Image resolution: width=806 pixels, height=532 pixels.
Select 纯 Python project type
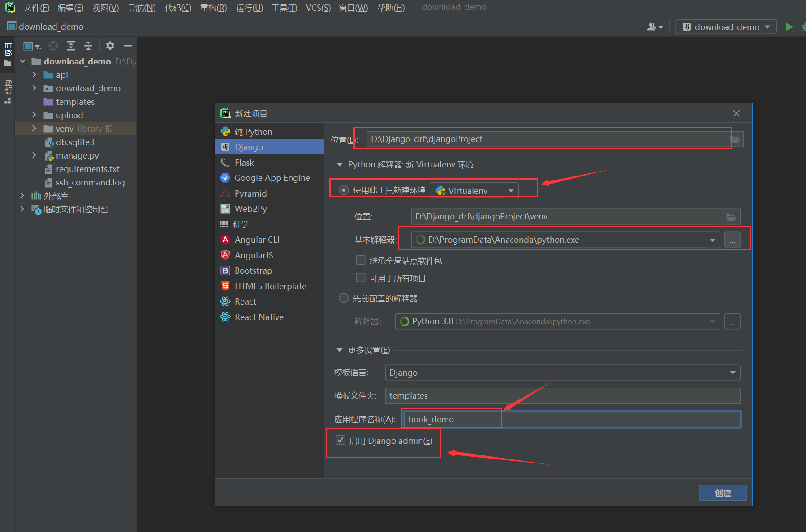(269, 132)
